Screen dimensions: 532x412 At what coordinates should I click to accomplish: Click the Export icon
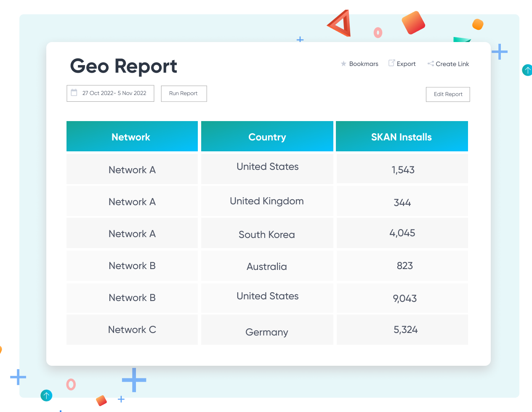click(x=392, y=63)
